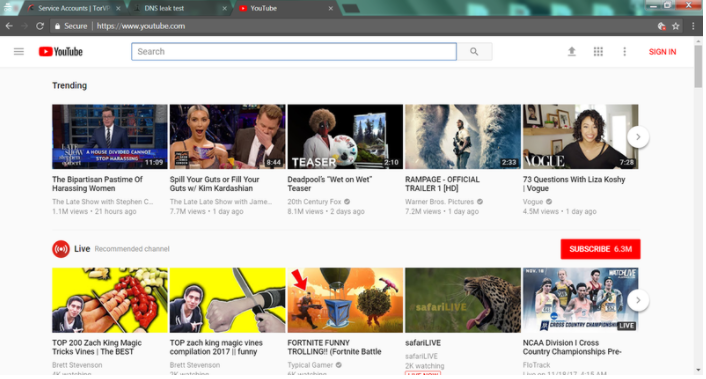This screenshot has height=379, width=706.
Task: Subscribe to the Live channel
Action: pos(600,249)
